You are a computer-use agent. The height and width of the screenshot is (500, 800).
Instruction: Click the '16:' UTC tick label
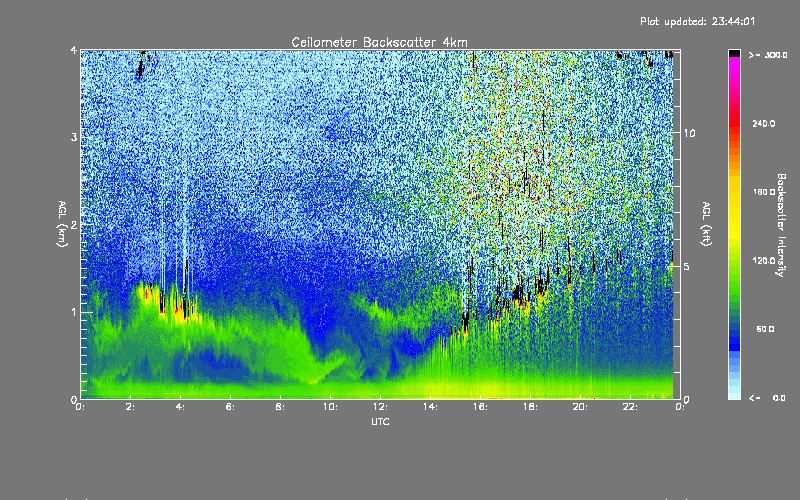(x=480, y=407)
